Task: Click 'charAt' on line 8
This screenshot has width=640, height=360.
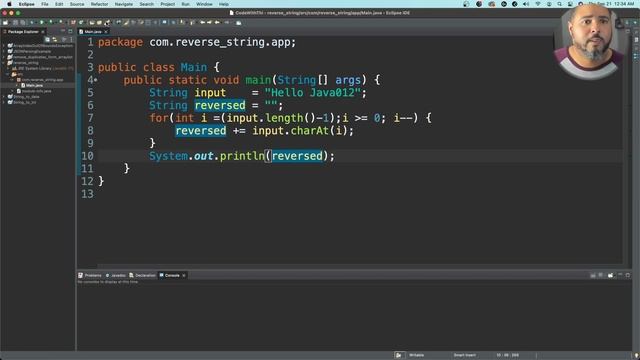Action: (310, 131)
